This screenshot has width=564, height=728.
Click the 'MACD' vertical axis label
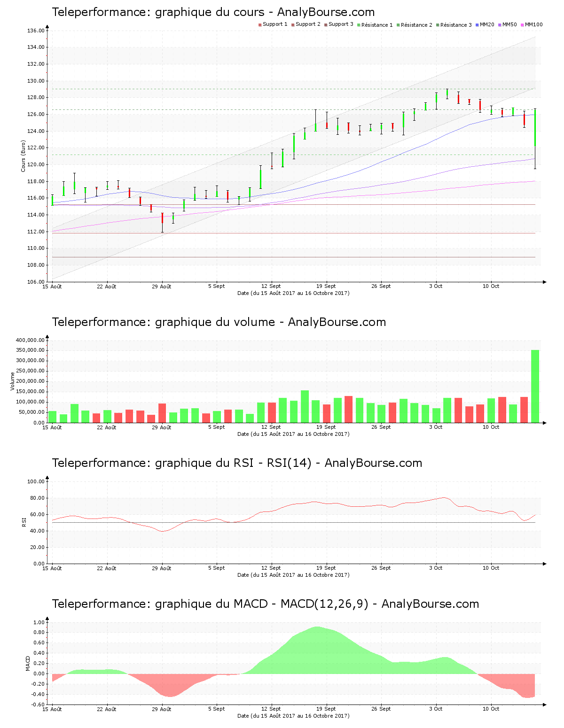(28, 663)
